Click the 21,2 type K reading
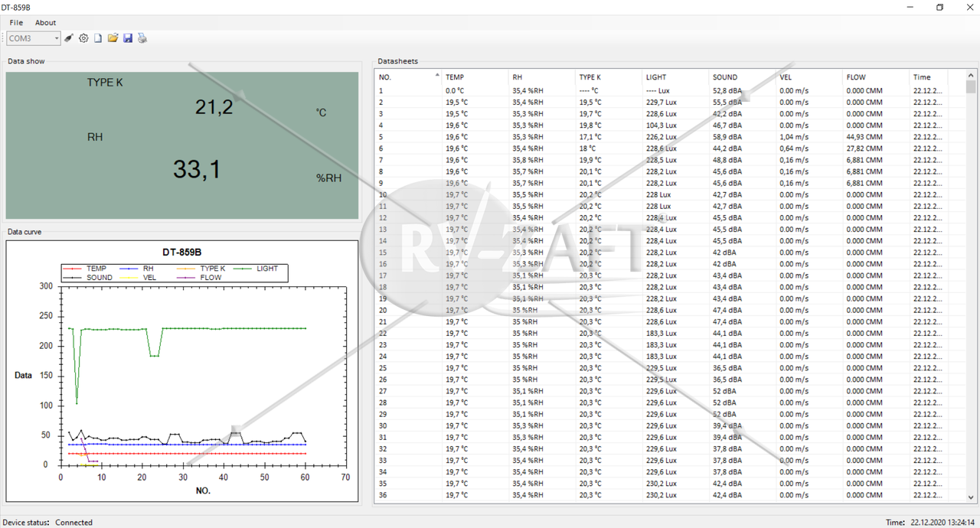 pyautogui.click(x=214, y=108)
